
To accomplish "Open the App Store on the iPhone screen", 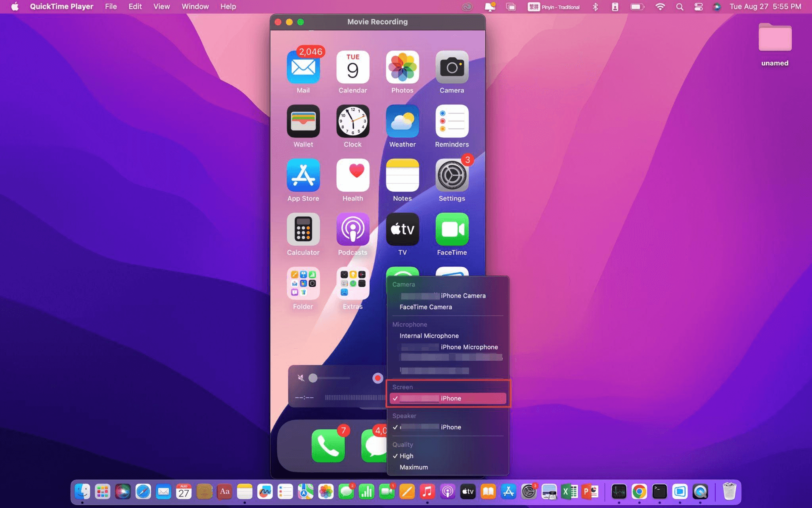I will 303,175.
